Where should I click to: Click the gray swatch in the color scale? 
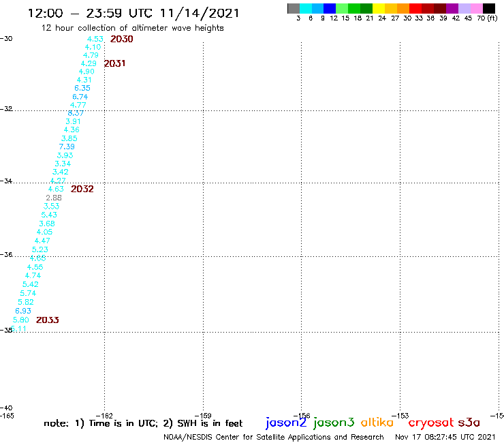(294, 8)
